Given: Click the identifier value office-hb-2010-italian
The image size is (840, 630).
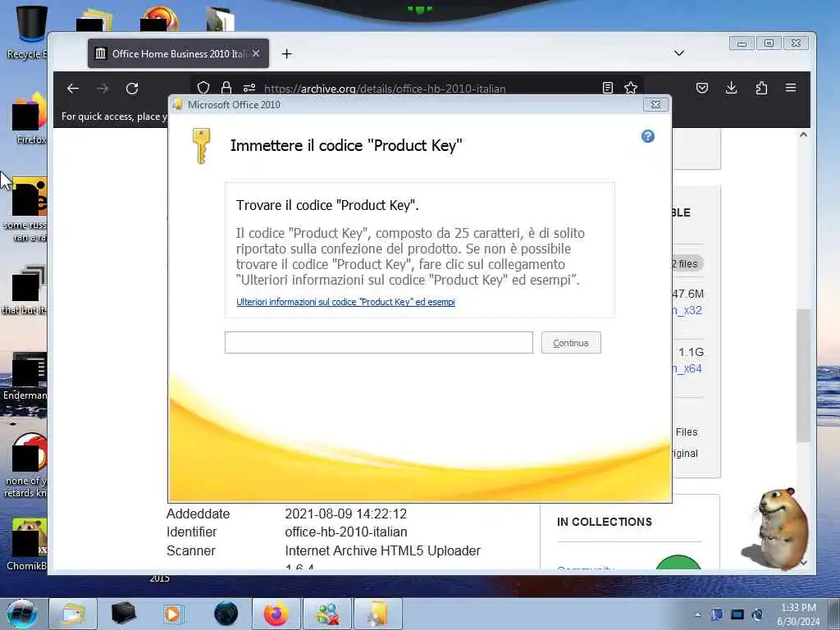Looking at the screenshot, I should click(x=346, y=532).
